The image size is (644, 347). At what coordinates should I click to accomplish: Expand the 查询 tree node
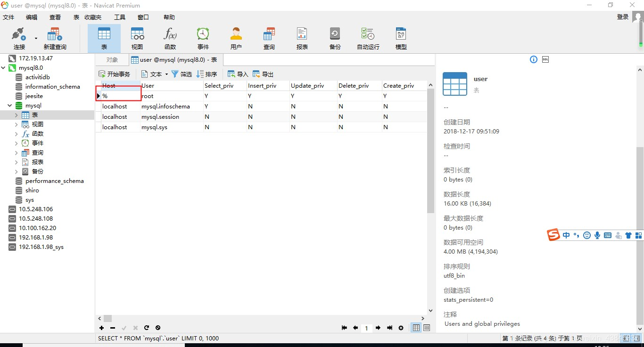pyautogui.click(x=17, y=153)
